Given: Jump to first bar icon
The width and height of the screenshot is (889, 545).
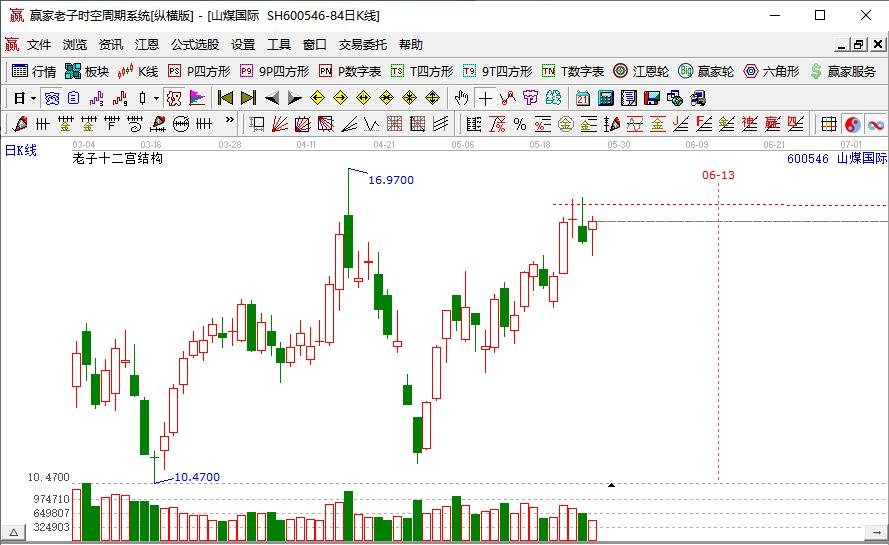Looking at the screenshot, I should point(225,98).
